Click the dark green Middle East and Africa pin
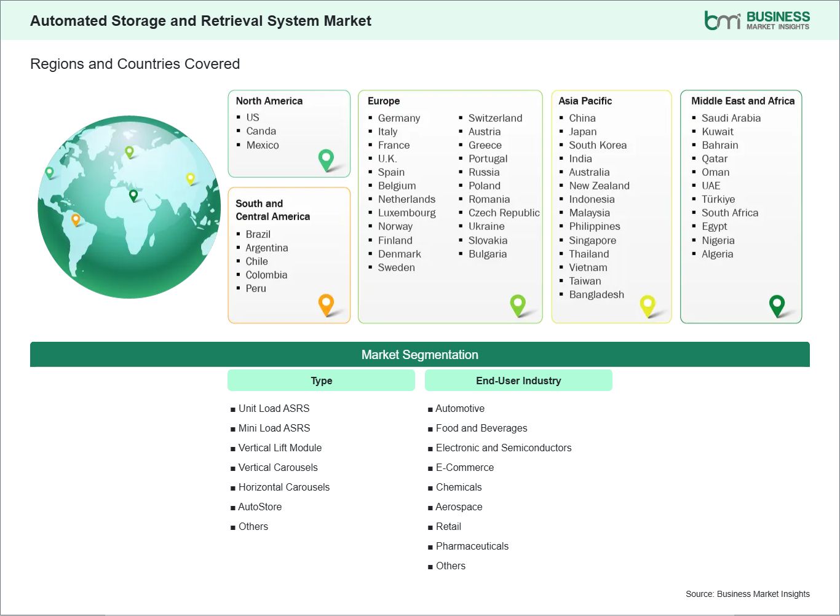This screenshot has width=840, height=616. pyautogui.click(x=777, y=304)
